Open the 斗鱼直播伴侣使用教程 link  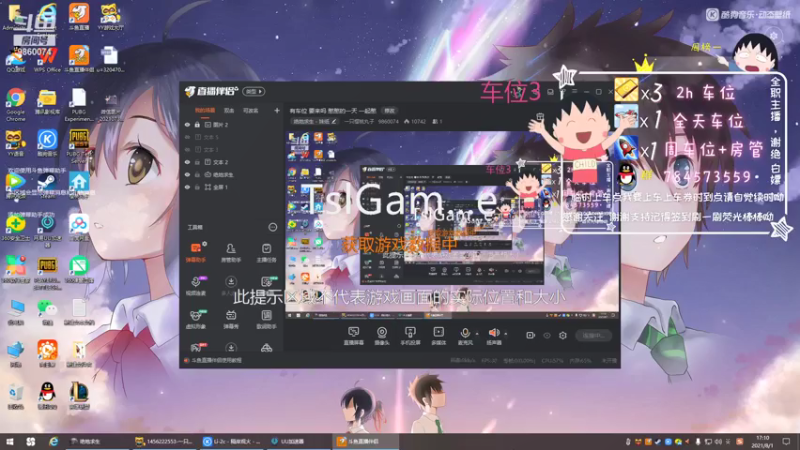coord(216,360)
